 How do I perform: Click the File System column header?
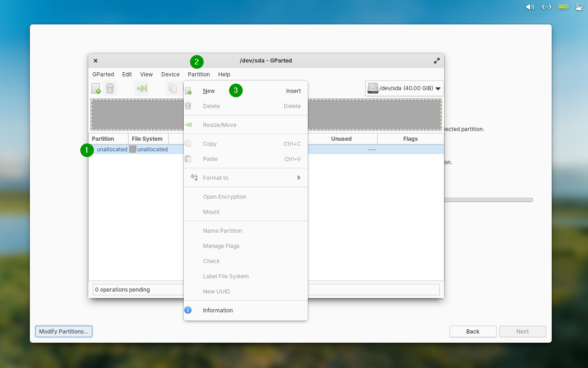tap(149, 139)
